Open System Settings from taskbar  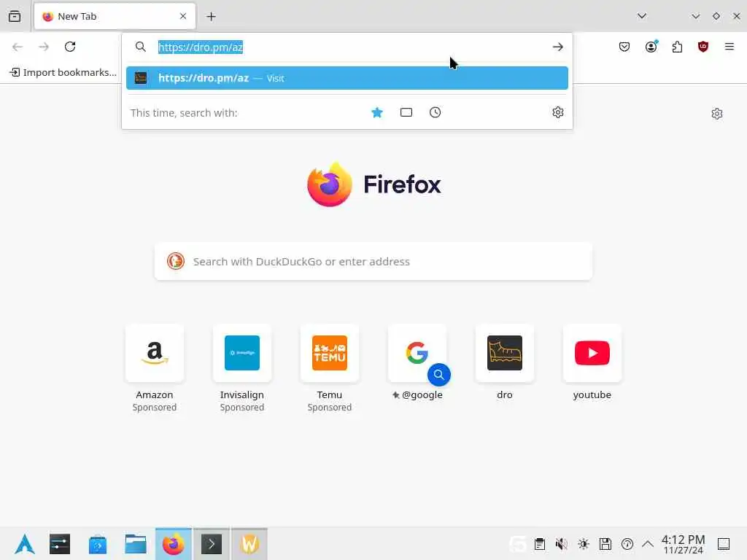pyautogui.click(x=60, y=544)
